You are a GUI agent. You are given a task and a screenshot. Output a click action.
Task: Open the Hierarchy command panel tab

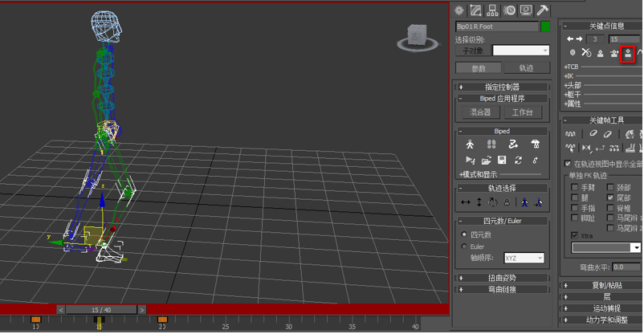click(x=492, y=10)
